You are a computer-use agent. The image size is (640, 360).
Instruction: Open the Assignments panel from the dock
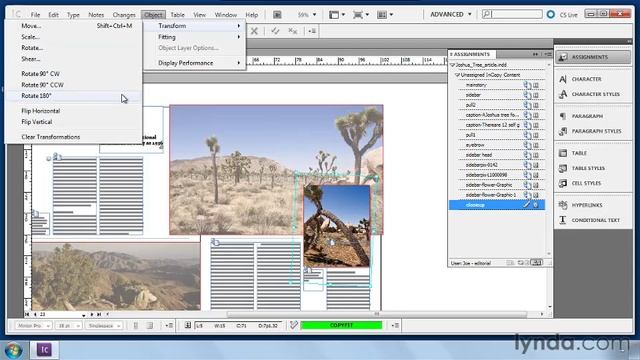(593, 57)
